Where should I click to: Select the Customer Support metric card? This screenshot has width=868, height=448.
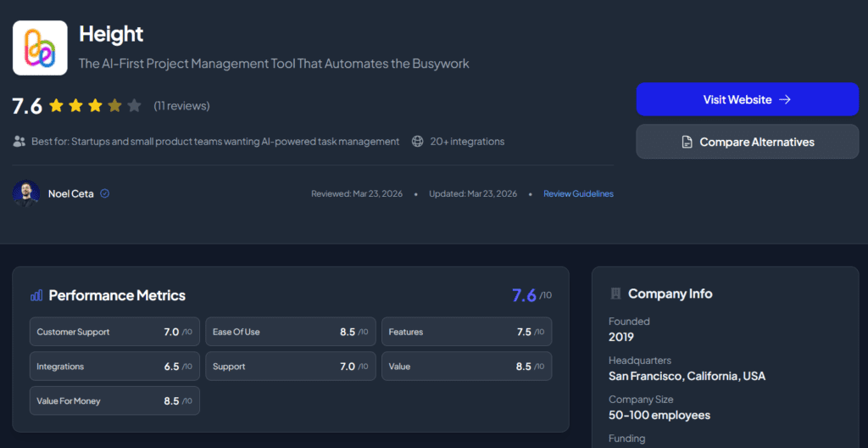point(114,332)
